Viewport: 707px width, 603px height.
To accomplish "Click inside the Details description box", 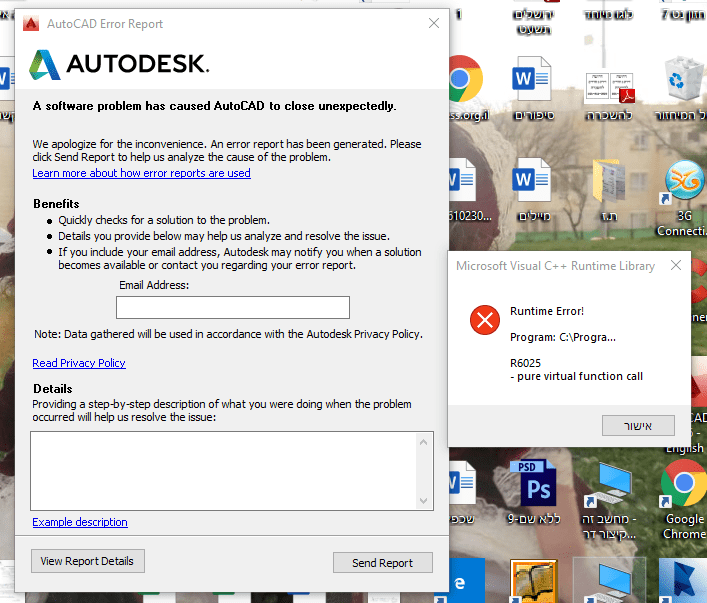I will (x=224, y=471).
